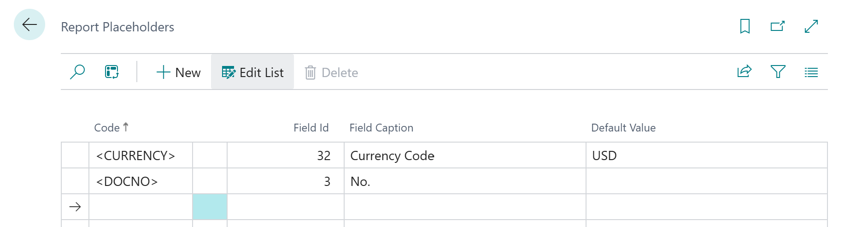Open page in new window icon
The width and height of the screenshot is (868, 227).
[x=778, y=26]
